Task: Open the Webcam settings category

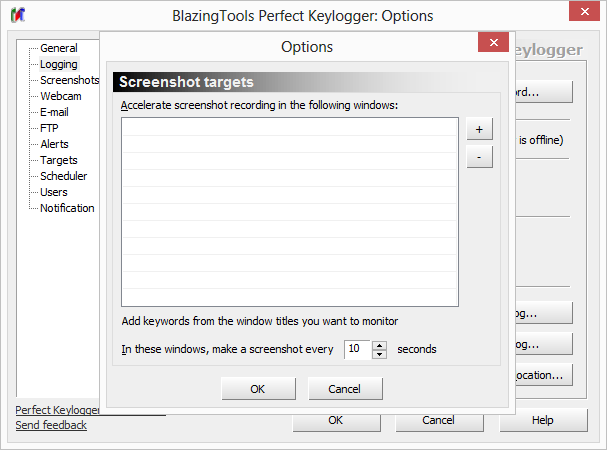Action: 61,96
